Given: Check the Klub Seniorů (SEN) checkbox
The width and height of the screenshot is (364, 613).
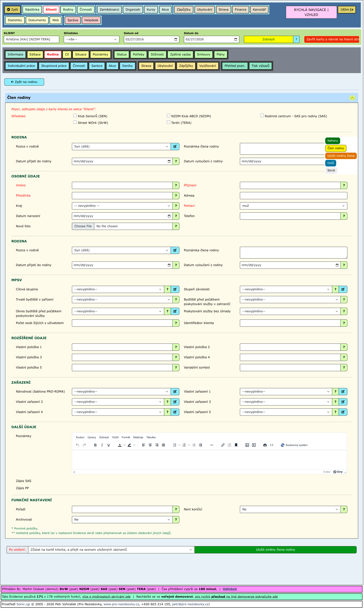Looking at the screenshot, I should (x=75, y=116).
